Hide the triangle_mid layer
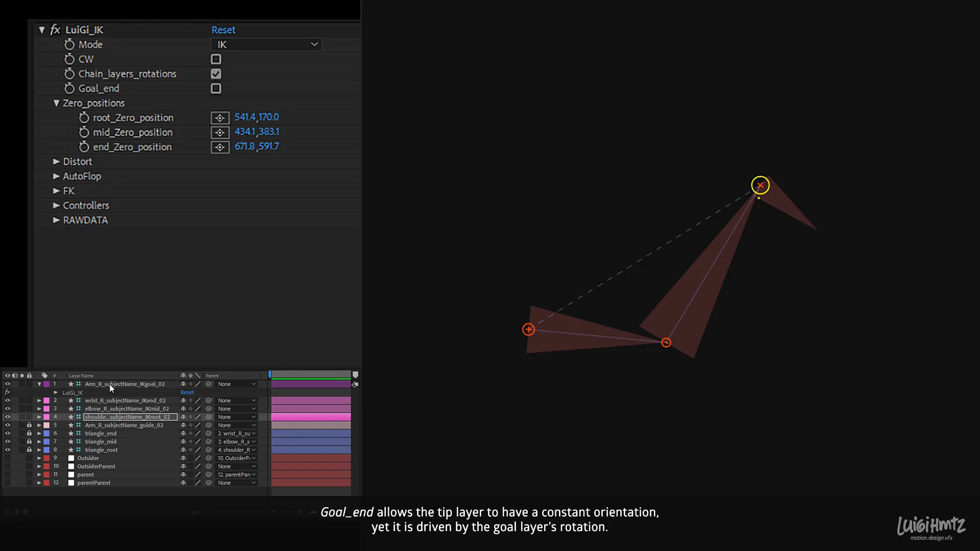The image size is (980, 551). (8, 441)
